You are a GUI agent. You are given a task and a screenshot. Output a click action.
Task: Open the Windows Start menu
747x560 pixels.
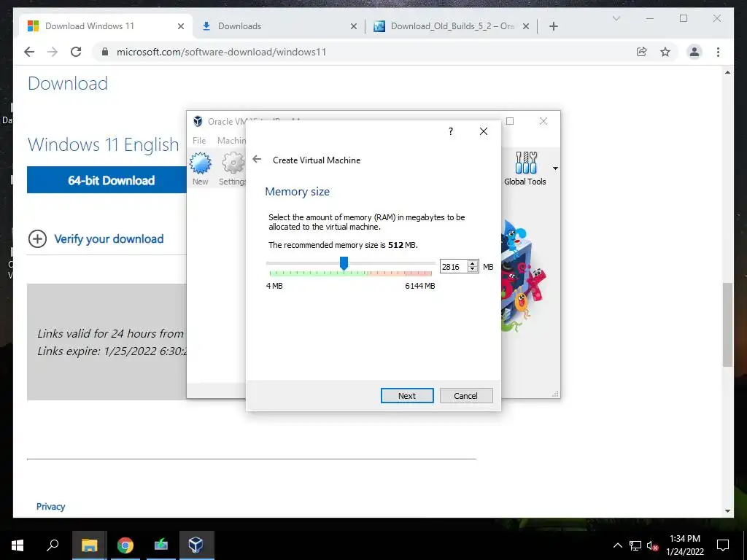click(x=18, y=545)
